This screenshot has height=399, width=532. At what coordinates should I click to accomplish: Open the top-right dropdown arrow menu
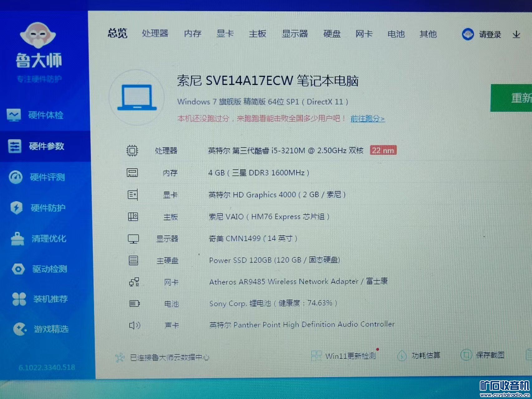516,35
